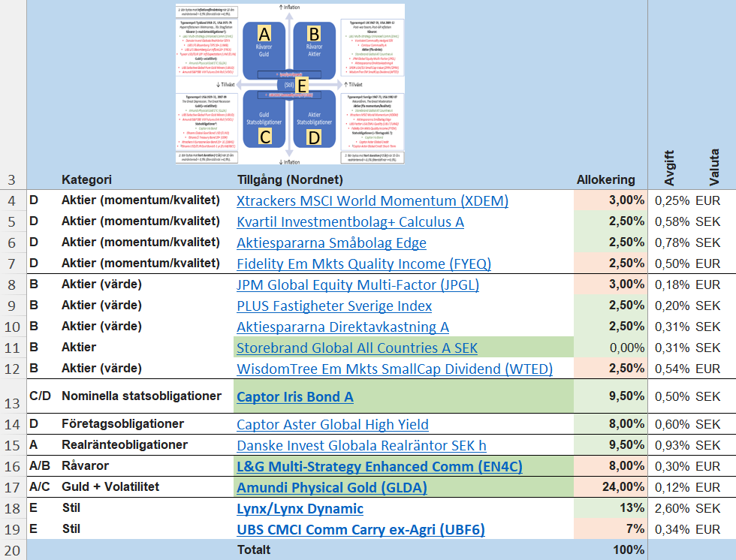Open PLUS Fastigheter Sverige Index link

click(334, 306)
